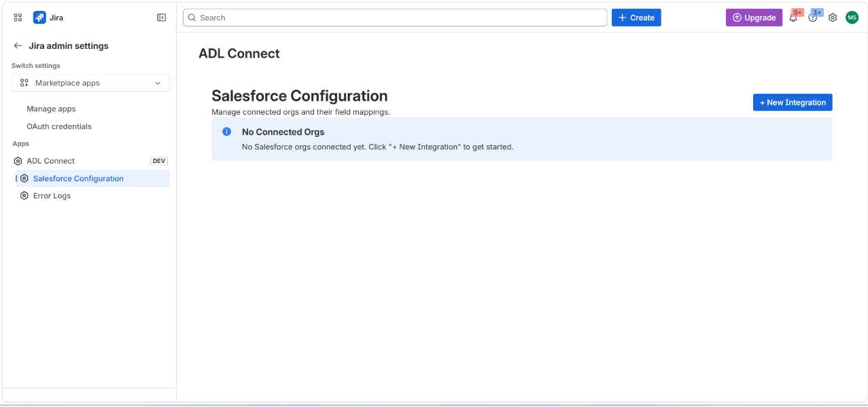Image resolution: width=868 pixels, height=407 pixels.
Task: Open the help icon with 3+ badge
Action: (x=813, y=18)
